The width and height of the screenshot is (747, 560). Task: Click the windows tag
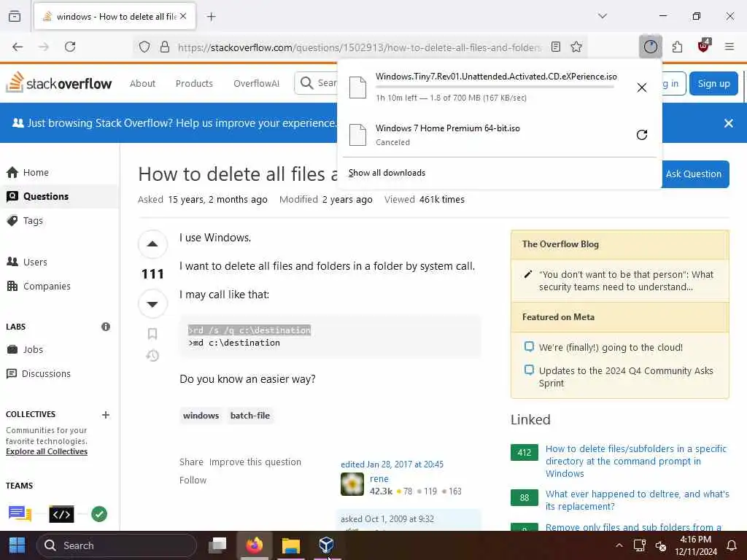[201, 415]
